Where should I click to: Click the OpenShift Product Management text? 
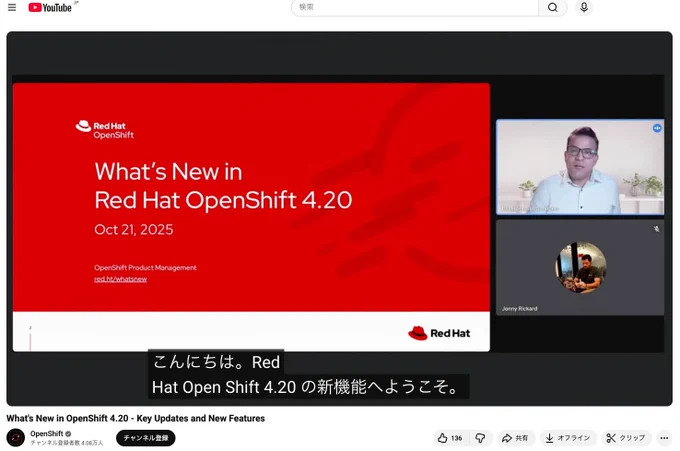(145, 268)
